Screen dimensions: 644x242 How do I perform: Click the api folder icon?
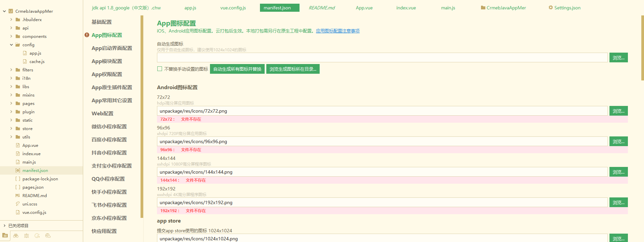point(18,28)
